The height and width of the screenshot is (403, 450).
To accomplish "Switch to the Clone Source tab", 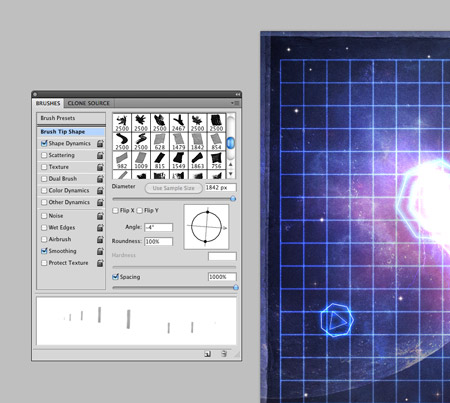I will click(89, 103).
